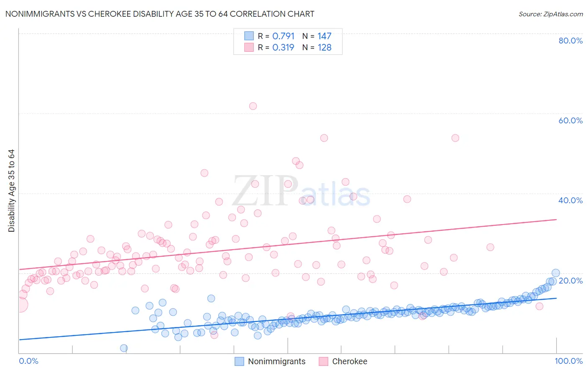Click the 80.0% y-axis label
The width and height of the screenshot is (588, 373).
pyautogui.click(x=570, y=41)
